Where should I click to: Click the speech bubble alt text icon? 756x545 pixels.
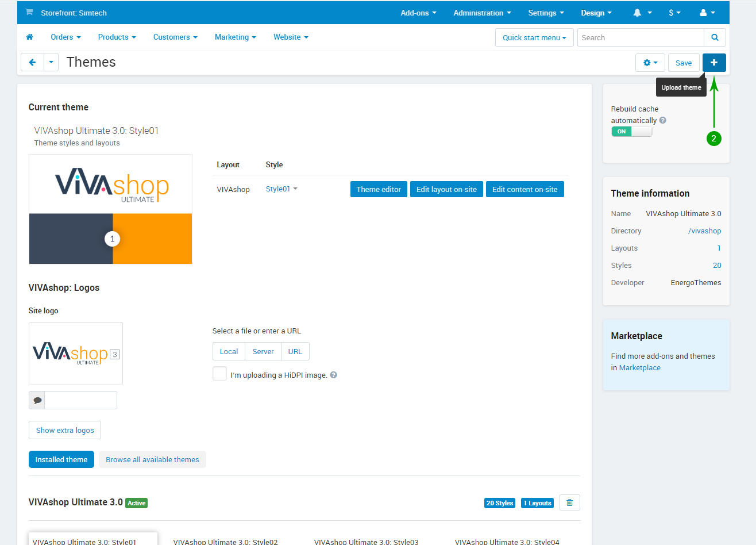[x=37, y=400]
